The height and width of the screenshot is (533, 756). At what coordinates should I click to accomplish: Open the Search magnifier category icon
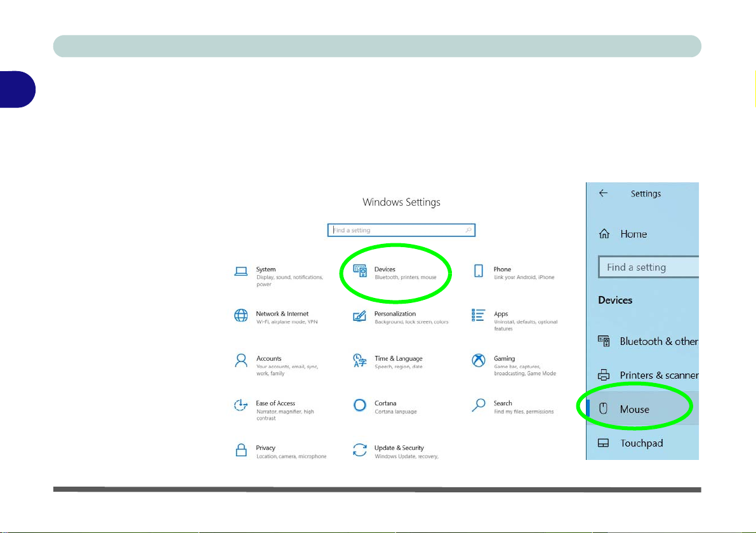coord(478,405)
